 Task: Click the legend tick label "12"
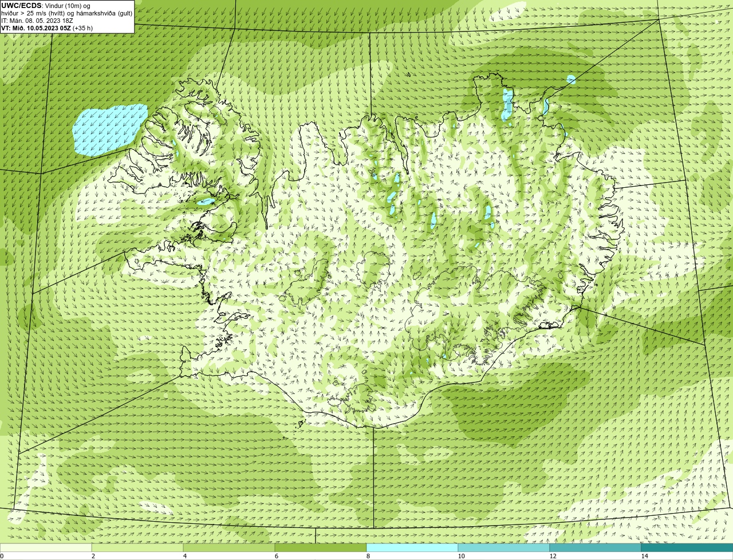[x=553, y=556]
